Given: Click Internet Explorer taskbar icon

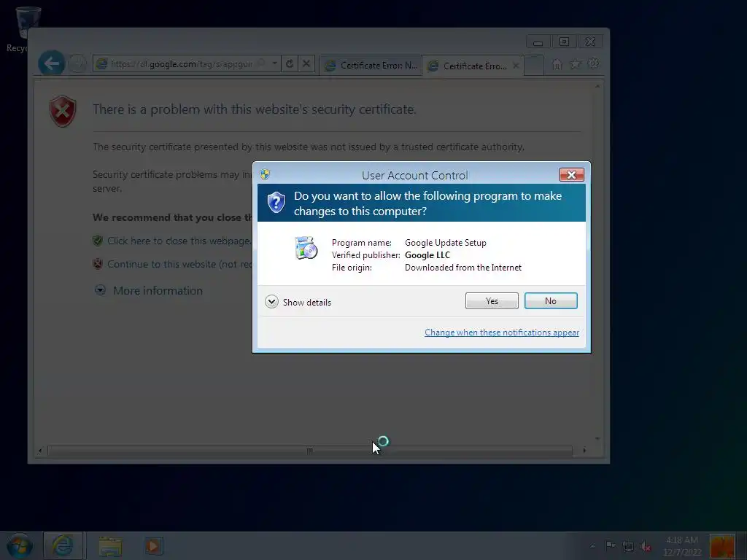Looking at the screenshot, I should (63, 545).
